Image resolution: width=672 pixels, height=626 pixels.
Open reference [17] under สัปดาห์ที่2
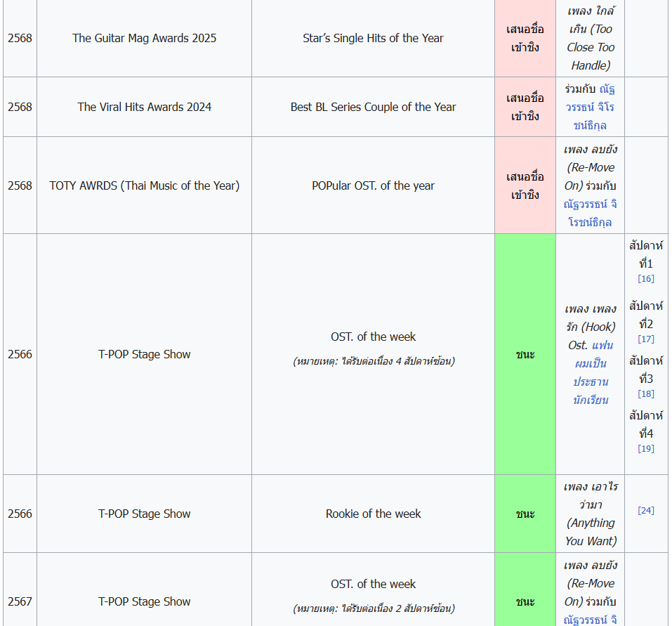tap(646, 339)
